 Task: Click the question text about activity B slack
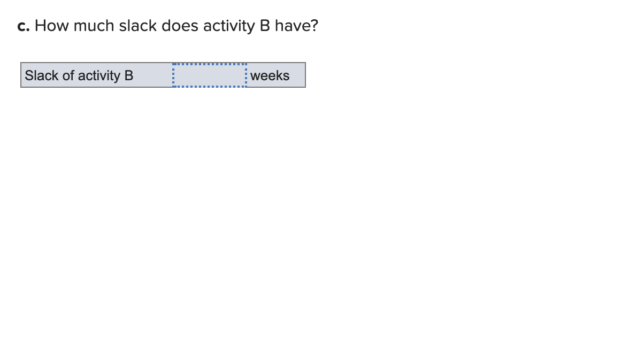(x=177, y=25)
